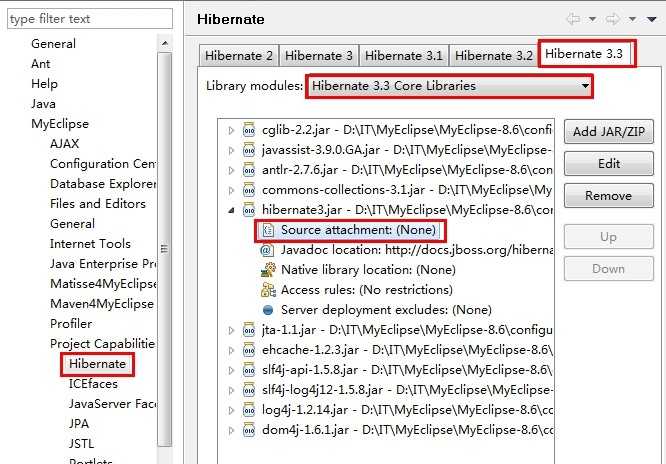Click the Source attachment document icon
The width and height of the screenshot is (666, 464).
pos(268,230)
